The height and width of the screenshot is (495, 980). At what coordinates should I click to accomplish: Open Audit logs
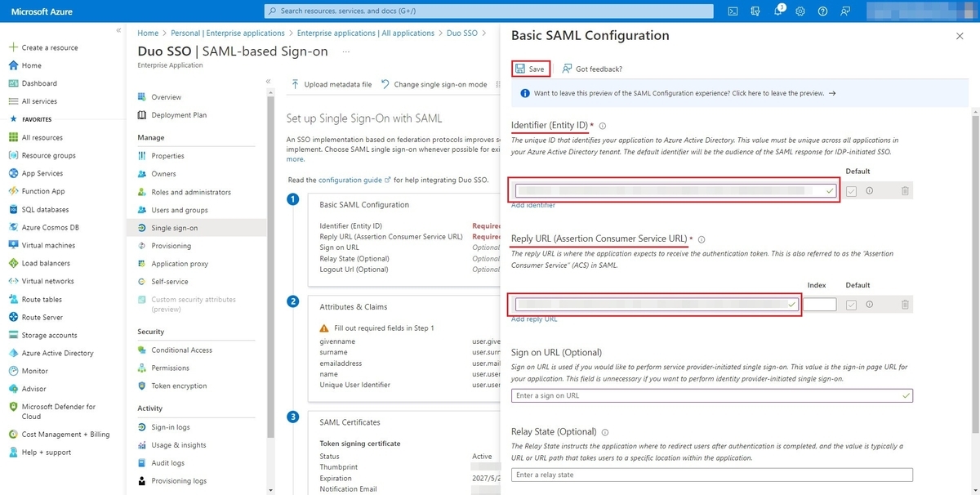pos(167,463)
